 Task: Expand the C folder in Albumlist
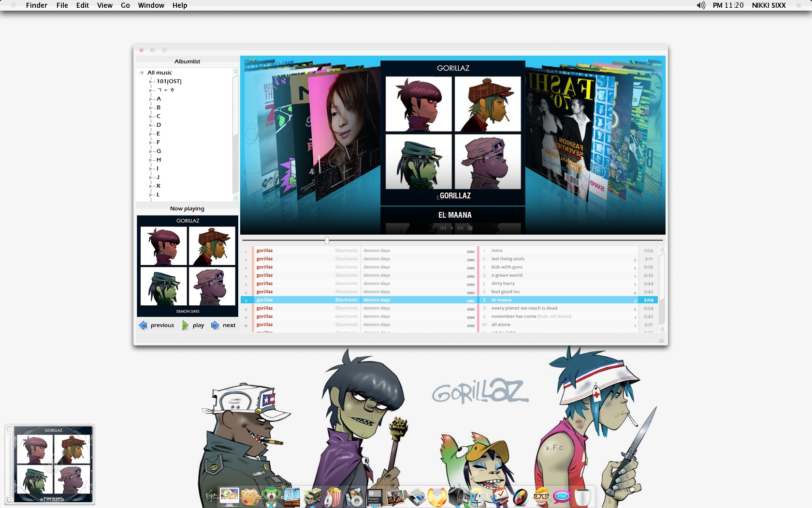pyautogui.click(x=151, y=117)
